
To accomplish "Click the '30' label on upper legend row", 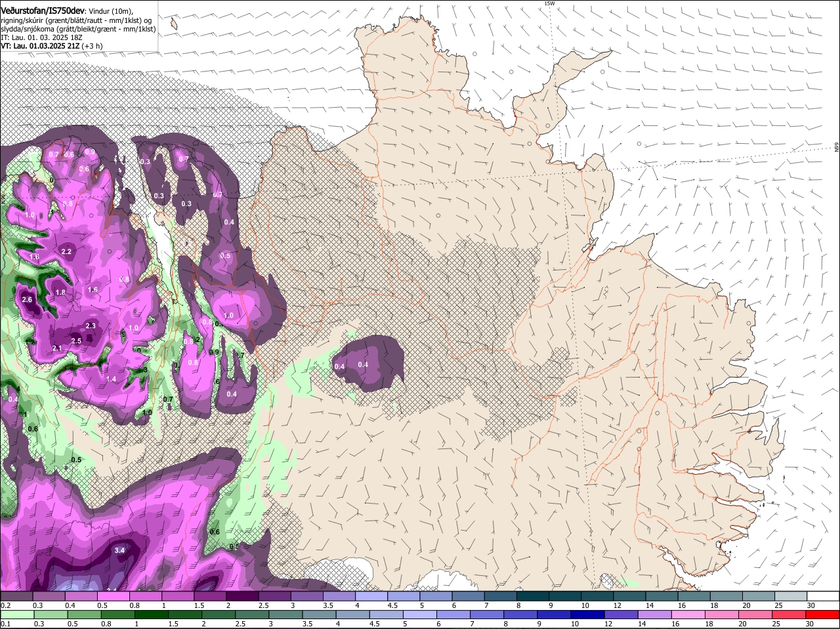I will [x=811, y=605].
